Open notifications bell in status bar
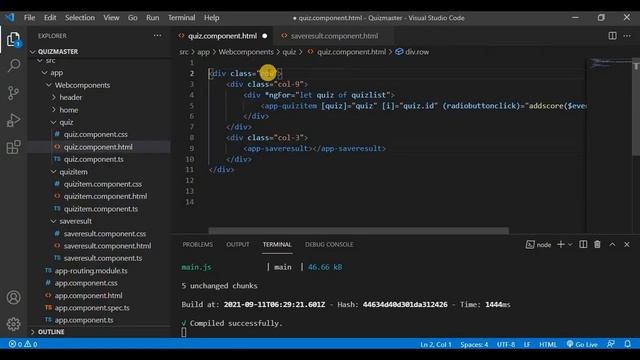 pyautogui.click(x=628, y=344)
